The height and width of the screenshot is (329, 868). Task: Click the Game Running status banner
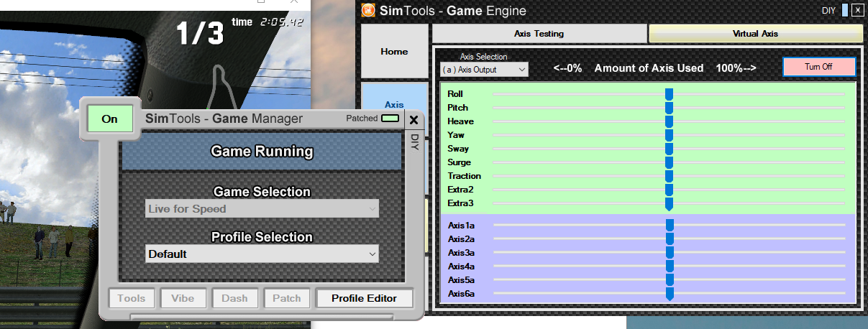tap(262, 152)
